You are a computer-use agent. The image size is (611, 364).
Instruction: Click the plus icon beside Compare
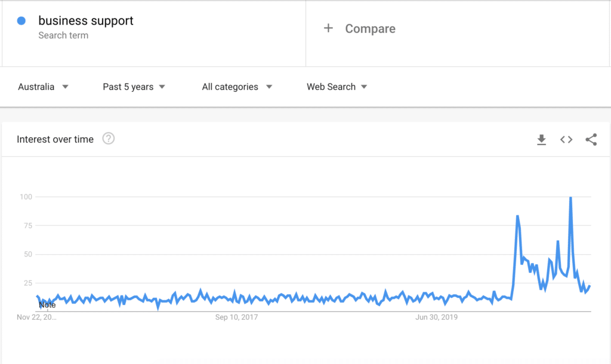pos(328,28)
